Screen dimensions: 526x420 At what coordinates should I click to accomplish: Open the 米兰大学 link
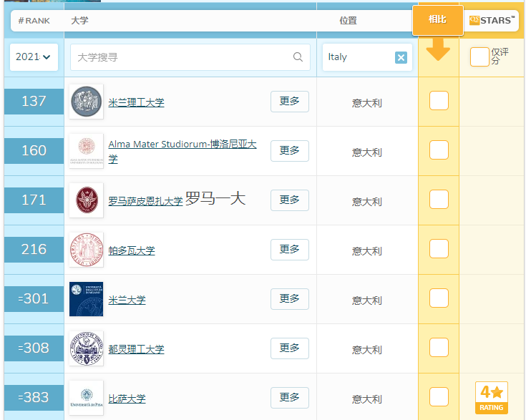127,300
